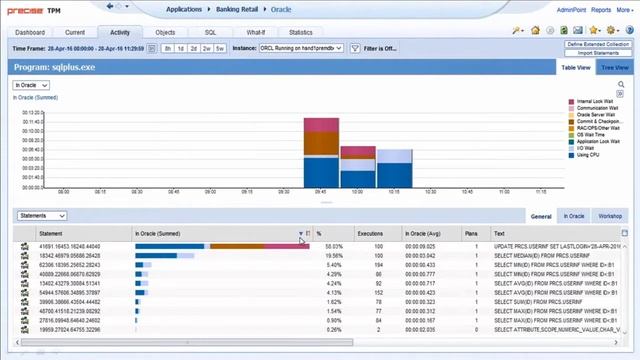Open the Dashboard tab
Viewport: 640px width, 360px height.
[30, 32]
